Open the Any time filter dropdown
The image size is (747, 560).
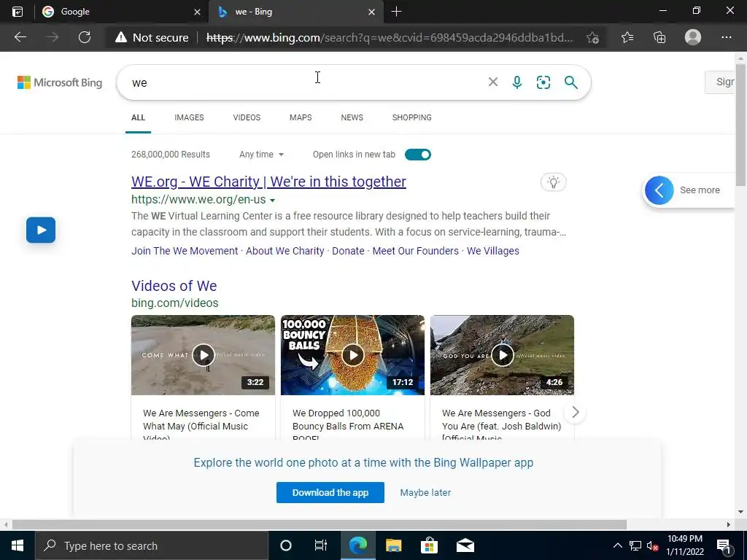click(261, 155)
